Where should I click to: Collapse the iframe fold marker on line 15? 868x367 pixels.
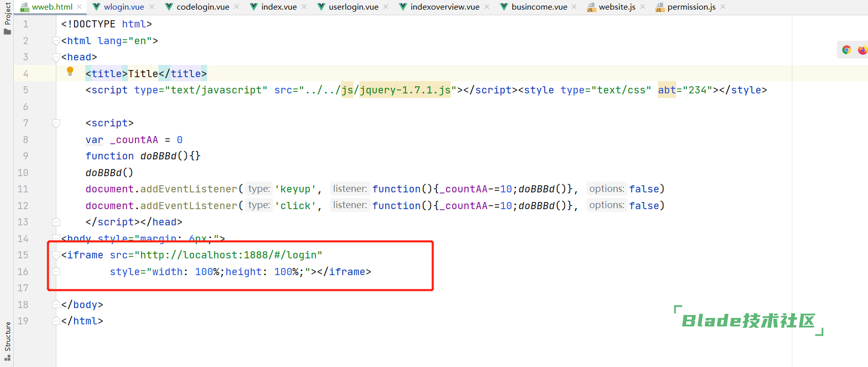click(56, 255)
